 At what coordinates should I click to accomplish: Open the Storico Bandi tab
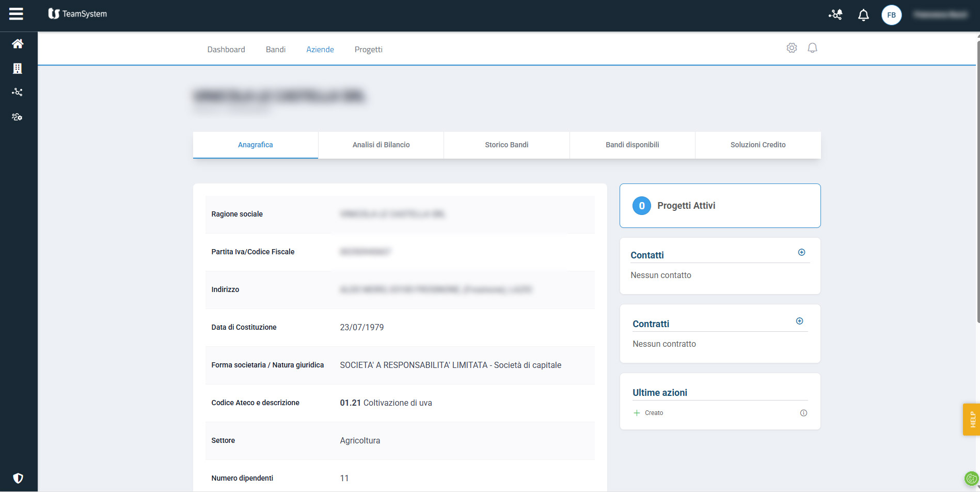point(507,145)
